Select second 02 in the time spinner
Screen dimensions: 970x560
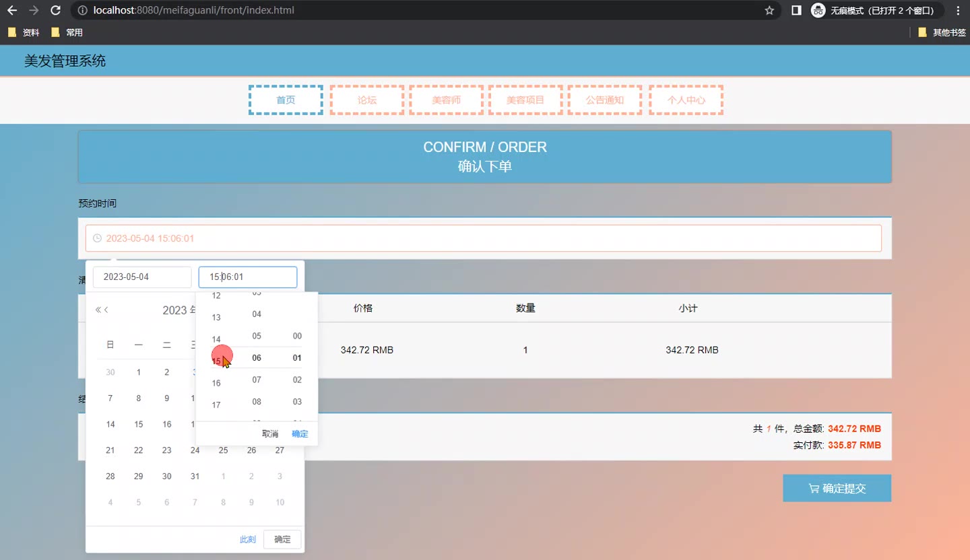coord(297,380)
